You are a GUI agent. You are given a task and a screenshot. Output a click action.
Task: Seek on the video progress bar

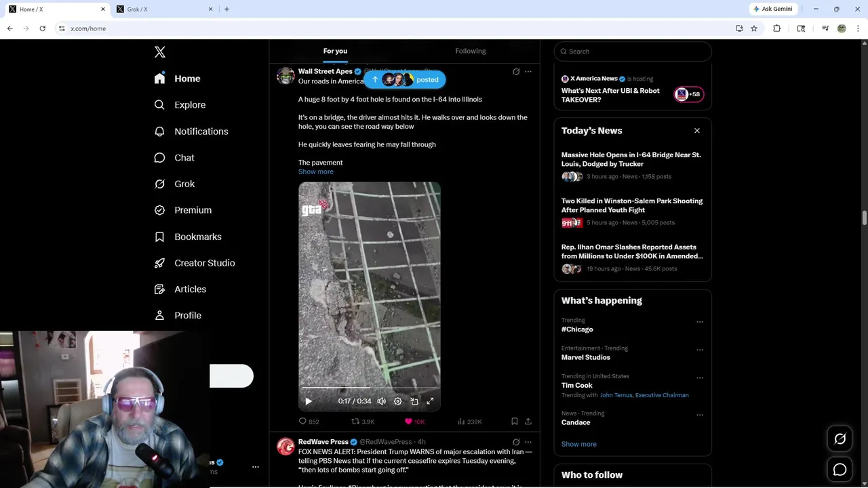pyautogui.click(x=370, y=388)
